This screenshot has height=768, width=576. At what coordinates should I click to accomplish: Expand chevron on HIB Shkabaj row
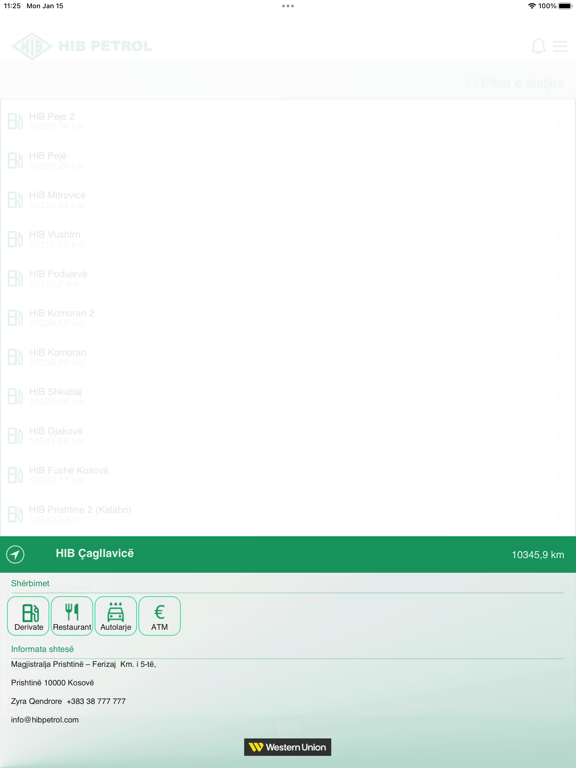[558, 396]
